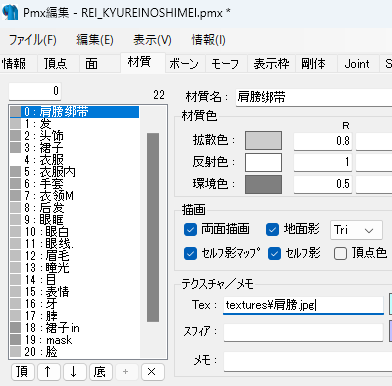The width and height of the screenshot is (392, 386).
Task: Open the Tri draw mode dropdown
Action: tap(356, 230)
